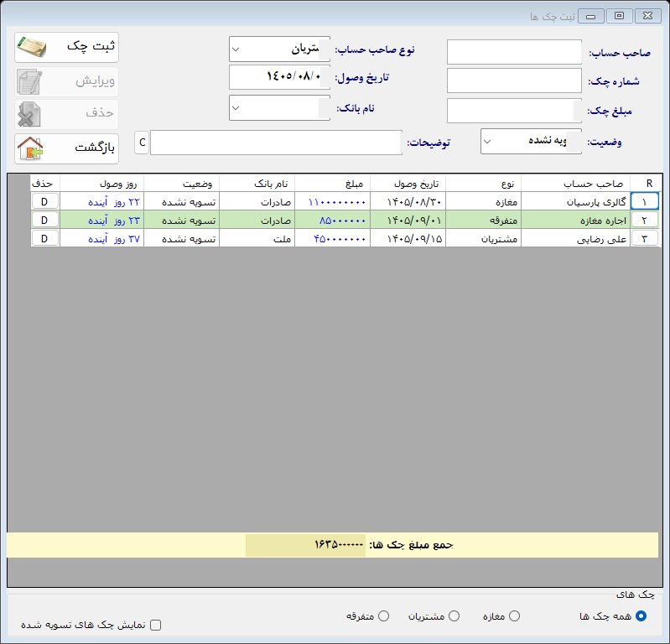Click the مبلغ چک input field
670x644 pixels.
pos(515,111)
